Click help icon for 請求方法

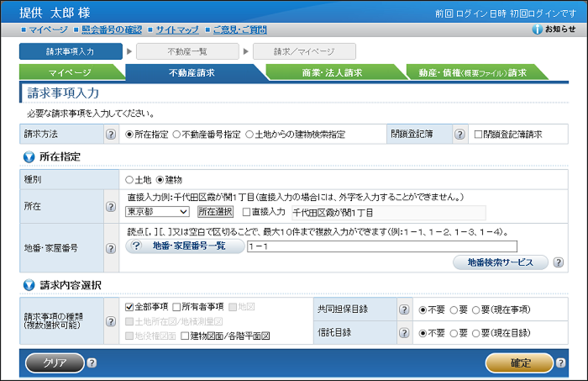pyautogui.click(x=111, y=135)
